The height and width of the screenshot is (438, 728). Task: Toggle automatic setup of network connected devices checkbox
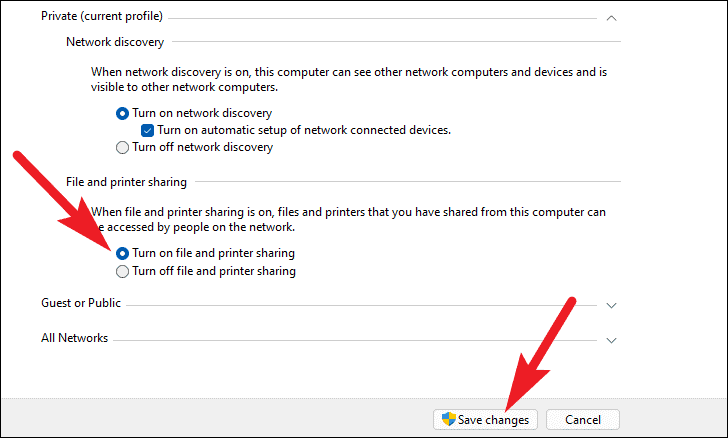[148, 131]
